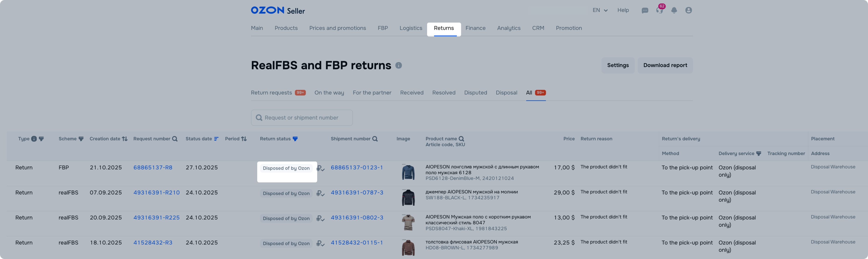Click Type column info icon

(x=34, y=139)
